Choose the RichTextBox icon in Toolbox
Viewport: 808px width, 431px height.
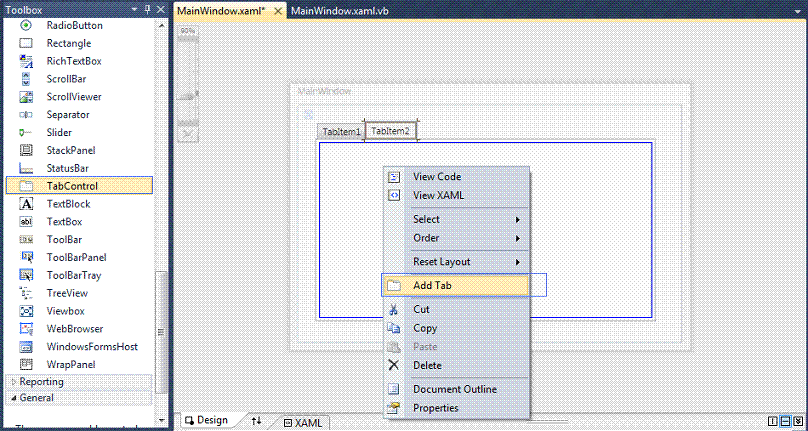coord(26,61)
